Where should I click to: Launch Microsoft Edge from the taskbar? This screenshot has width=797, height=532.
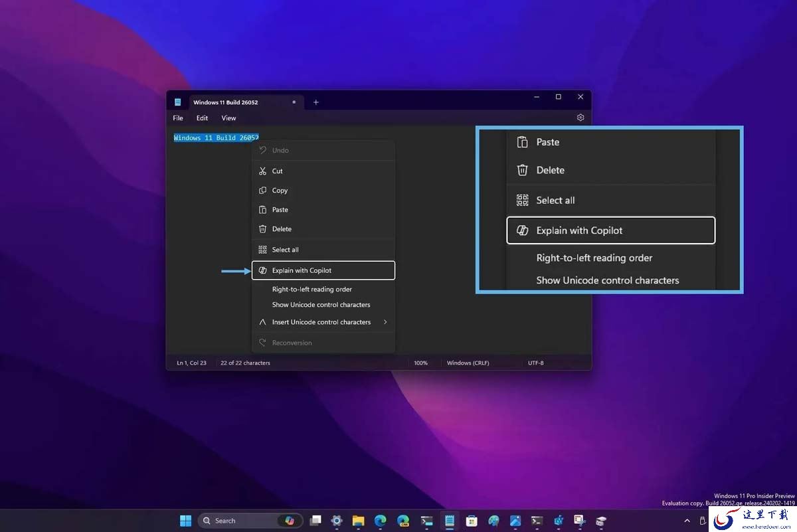(381, 521)
